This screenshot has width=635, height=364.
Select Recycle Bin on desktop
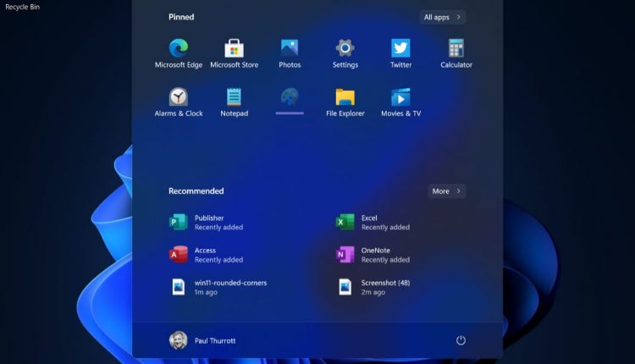[x=22, y=7]
